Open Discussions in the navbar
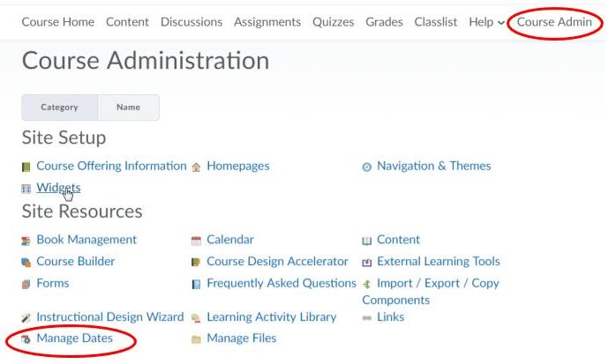 click(x=192, y=22)
